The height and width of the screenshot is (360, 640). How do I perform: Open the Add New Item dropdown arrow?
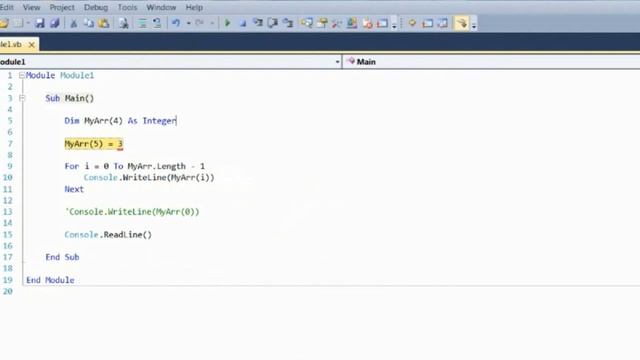click(28, 23)
